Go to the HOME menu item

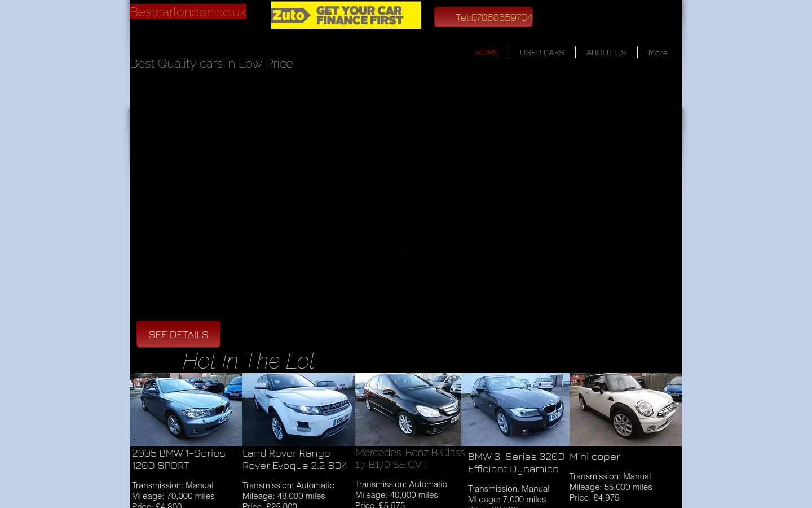coord(486,52)
